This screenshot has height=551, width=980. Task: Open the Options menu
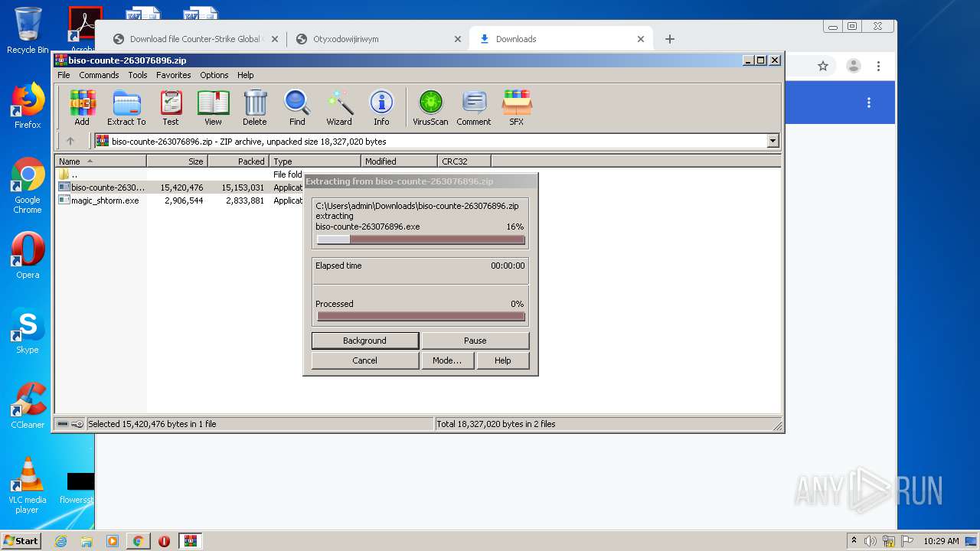coord(214,75)
